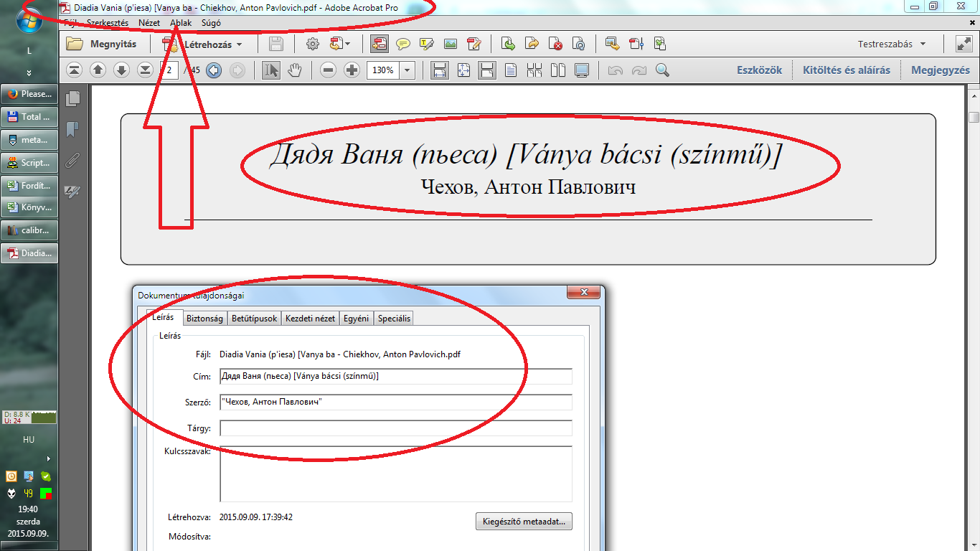Click the edit PDF with pencil icon
This screenshot has height=551, width=980.
point(473,44)
